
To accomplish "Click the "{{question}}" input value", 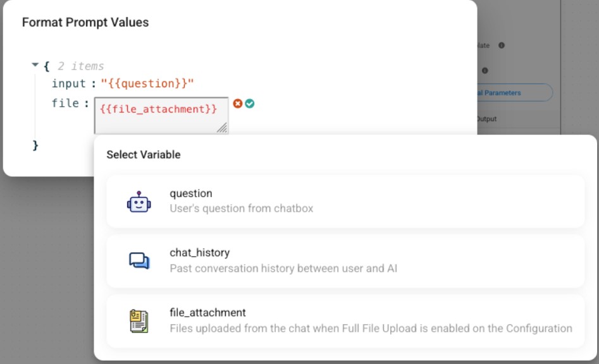I will pos(147,83).
